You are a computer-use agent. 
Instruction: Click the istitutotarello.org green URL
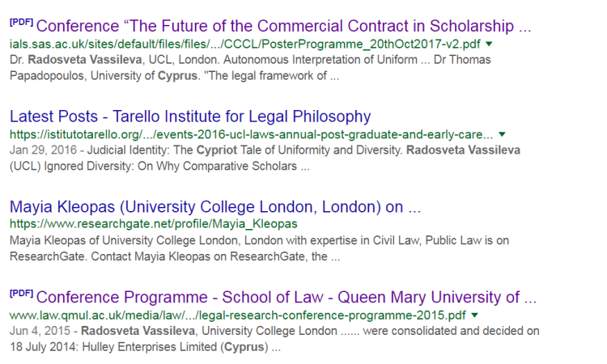[251, 134]
